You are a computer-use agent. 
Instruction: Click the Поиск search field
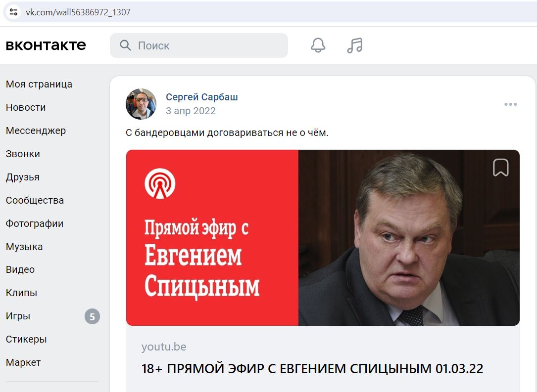point(198,45)
